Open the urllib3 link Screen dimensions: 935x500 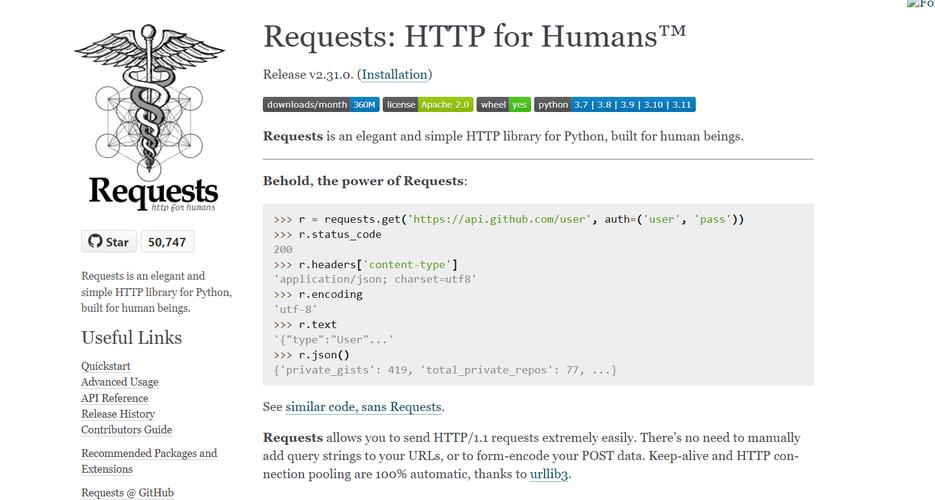[549, 474]
